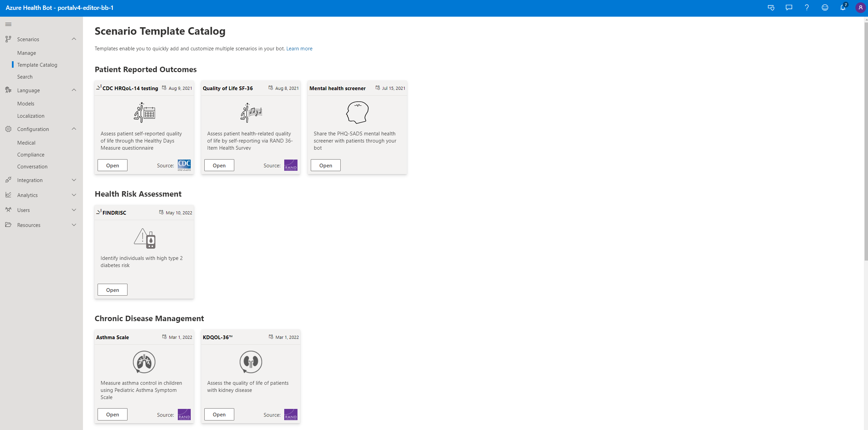Click the Template Catalog menu item
Image resolution: width=868 pixels, height=430 pixels.
37,65
